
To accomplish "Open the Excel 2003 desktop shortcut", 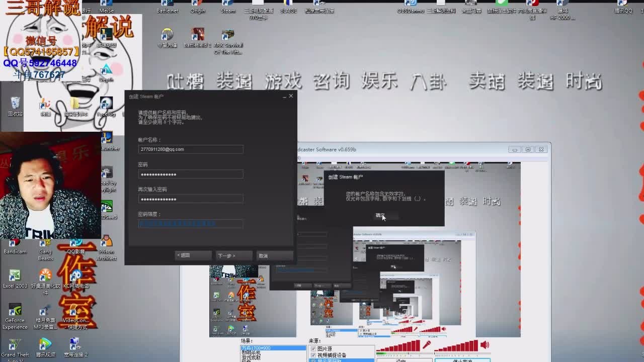I will pos(15,279).
